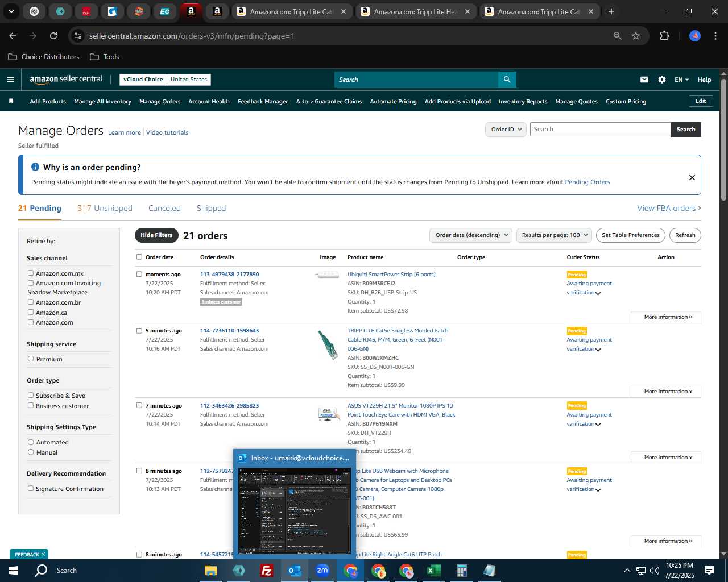728x582 pixels.
Task: Open File Explorer from the taskbar
Action: [x=211, y=571]
